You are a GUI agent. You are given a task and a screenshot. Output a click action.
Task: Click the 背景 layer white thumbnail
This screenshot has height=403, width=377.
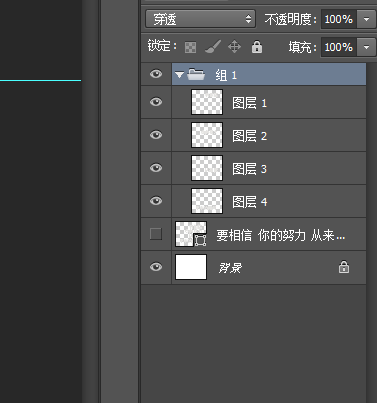click(191, 267)
